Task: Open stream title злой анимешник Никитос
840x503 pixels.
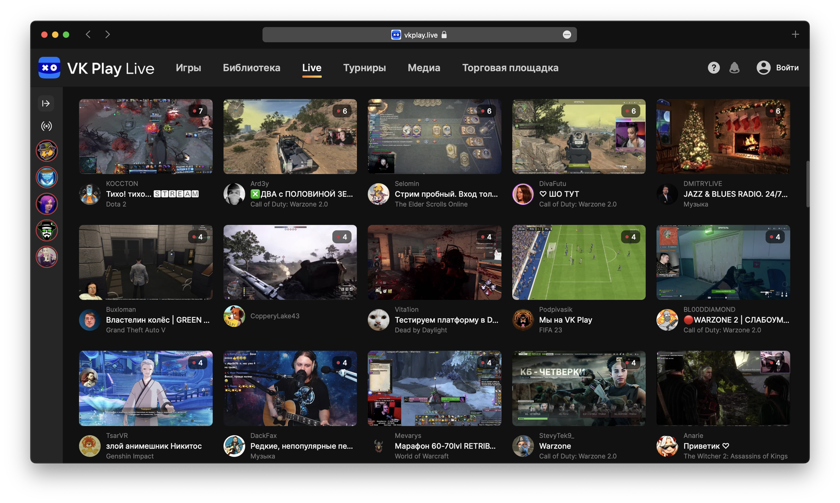Action: coord(154,446)
